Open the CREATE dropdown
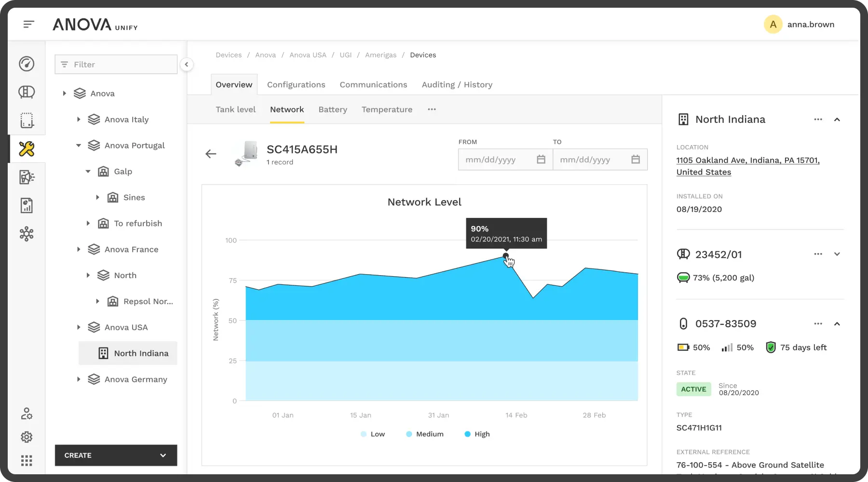The height and width of the screenshot is (482, 868). (116, 455)
